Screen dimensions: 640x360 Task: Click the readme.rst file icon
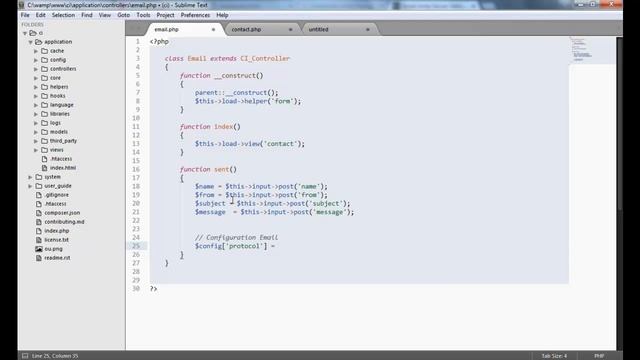pos(39,258)
